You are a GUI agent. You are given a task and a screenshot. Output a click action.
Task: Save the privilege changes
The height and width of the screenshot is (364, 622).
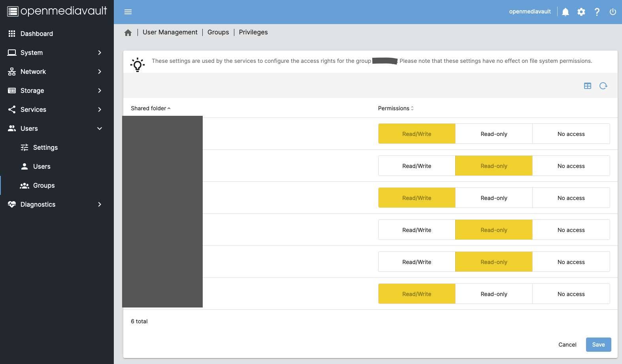click(x=598, y=345)
